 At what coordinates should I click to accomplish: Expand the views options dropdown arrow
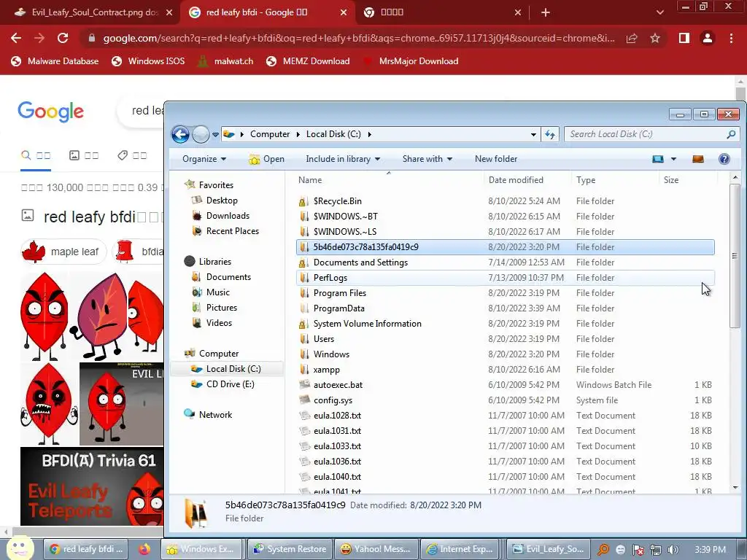pyautogui.click(x=673, y=159)
